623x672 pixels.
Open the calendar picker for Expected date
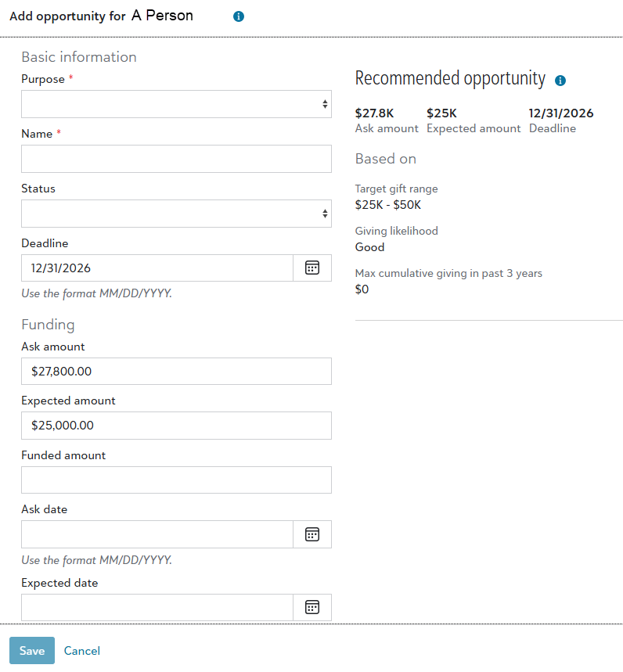312,607
